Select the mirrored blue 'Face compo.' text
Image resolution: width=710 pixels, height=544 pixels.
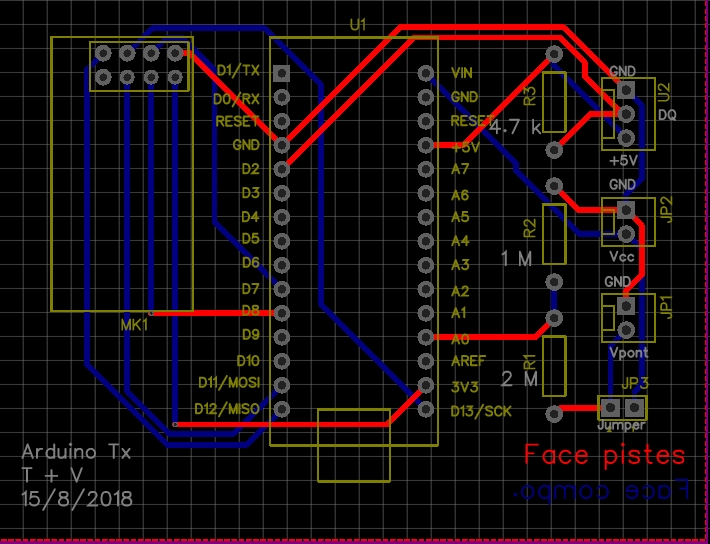[601, 490]
